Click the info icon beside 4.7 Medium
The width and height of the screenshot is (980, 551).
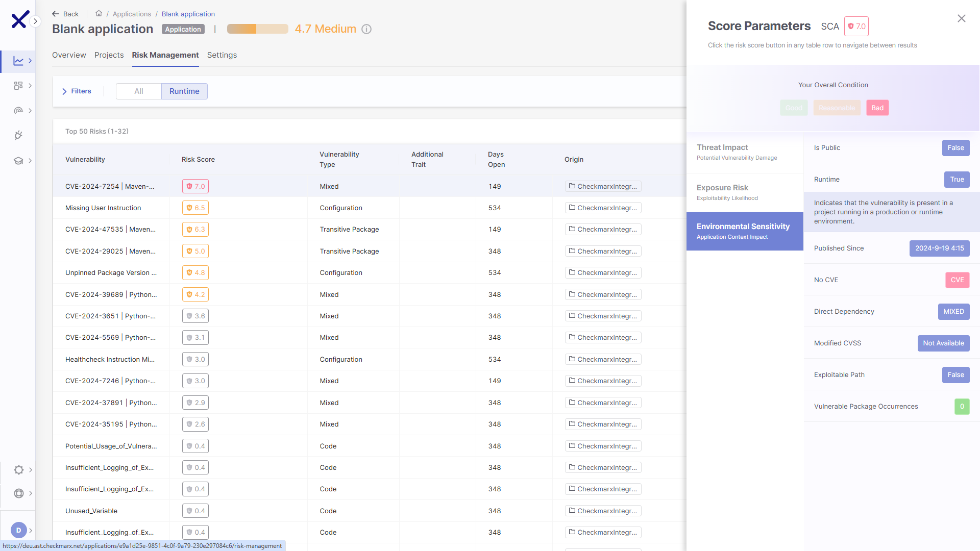click(x=366, y=29)
